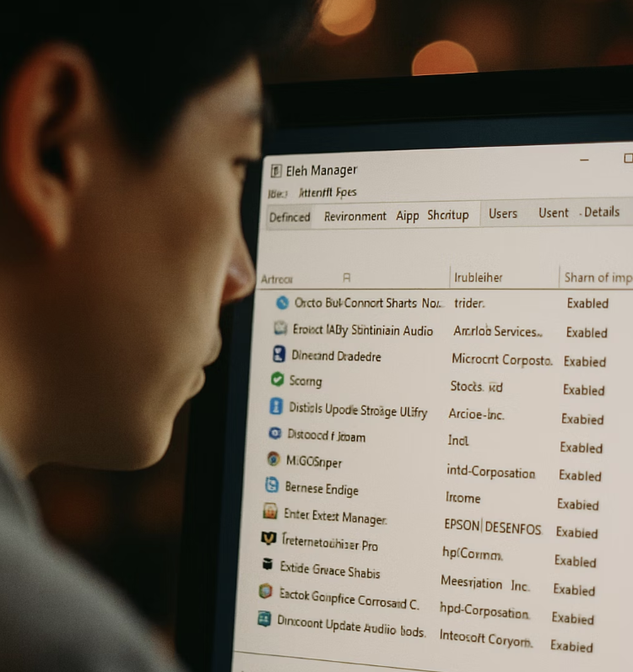Click the hpd-Corposation publisher cell
This screenshot has height=672, width=633.
pyautogui.click(x=484, y=610)
